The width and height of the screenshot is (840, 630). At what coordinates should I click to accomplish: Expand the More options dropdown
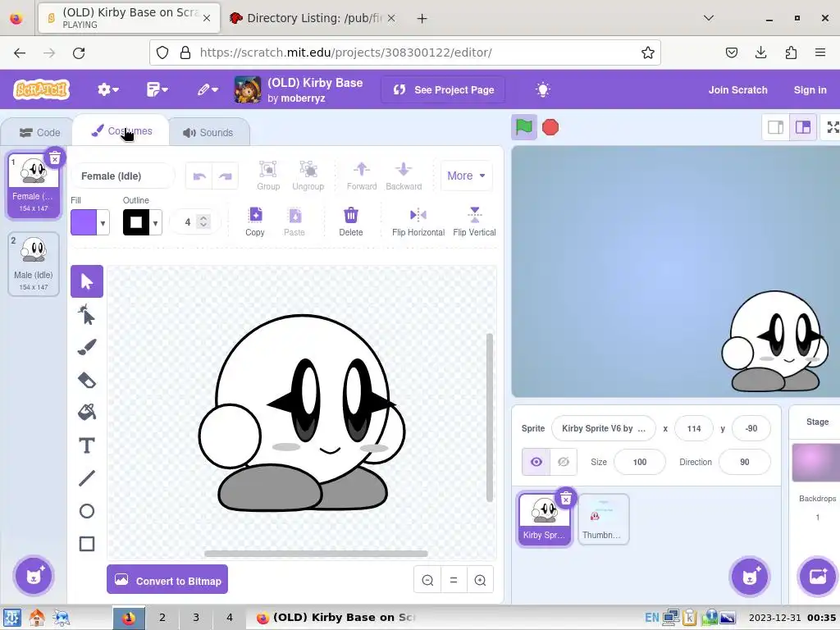point(466,176)
